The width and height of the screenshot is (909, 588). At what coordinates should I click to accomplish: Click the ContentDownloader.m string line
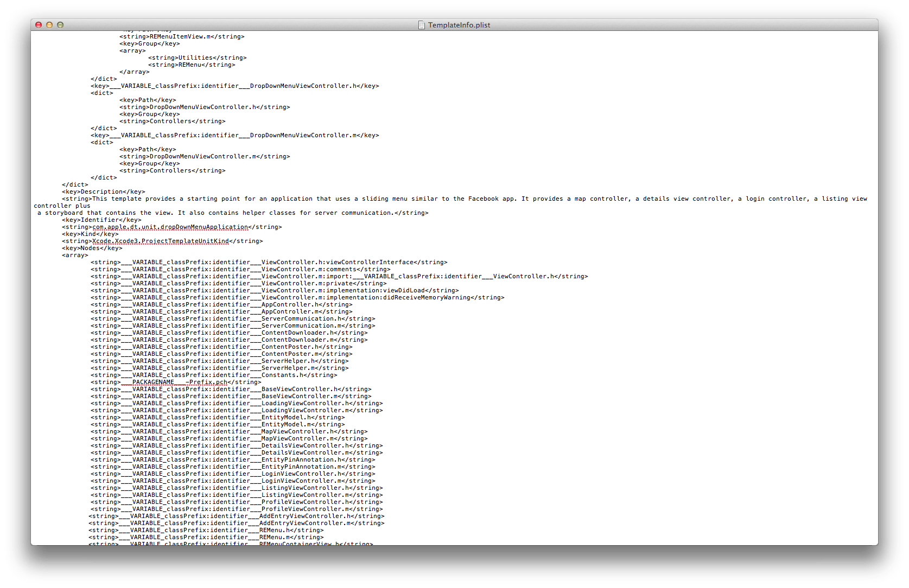229,340
